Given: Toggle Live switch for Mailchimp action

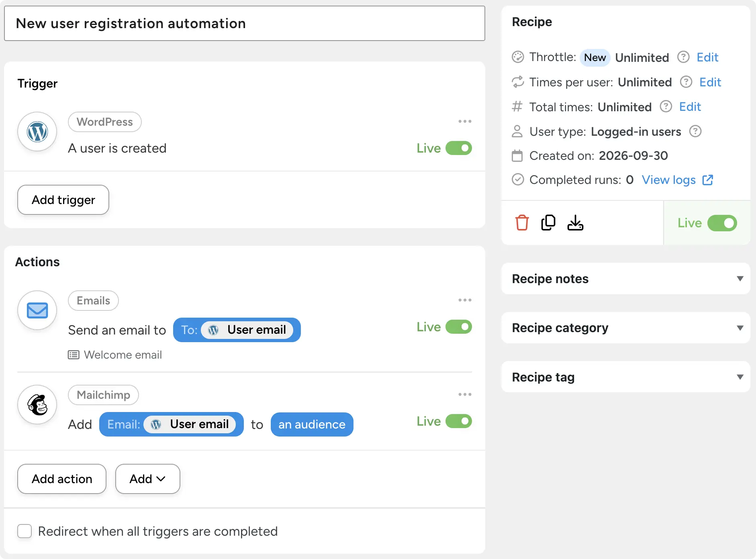Looking at the screenshot, I should [459, 421].
